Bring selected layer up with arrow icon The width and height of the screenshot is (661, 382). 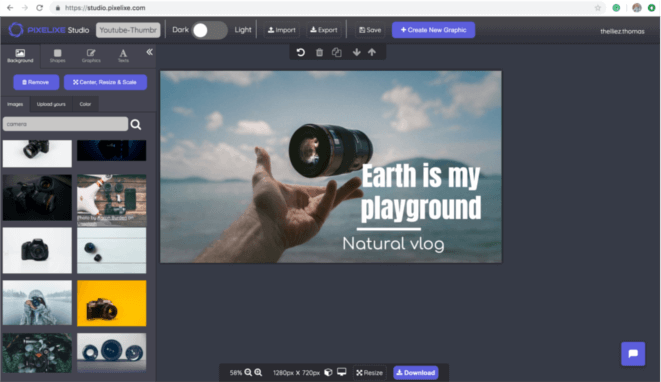372,52
